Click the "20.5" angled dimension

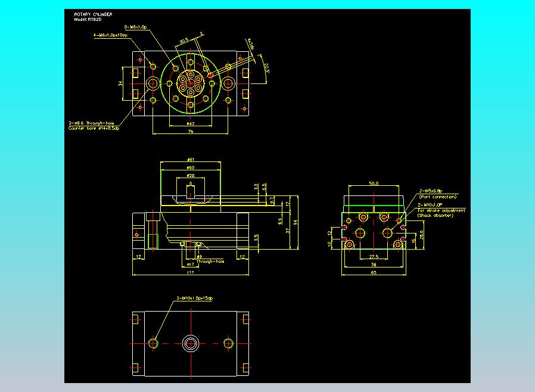tap(184, 41)
